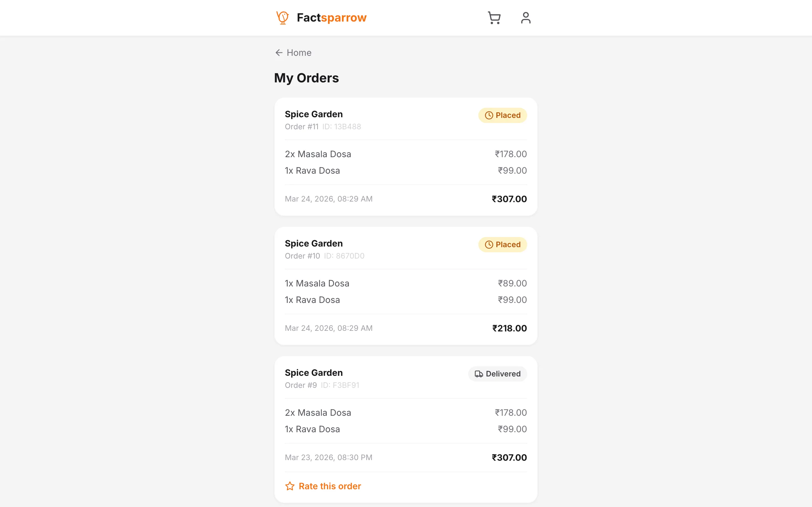Click the My Orders page heading
Viewport: 812px width, 507px height.
[x=306, y=78]
